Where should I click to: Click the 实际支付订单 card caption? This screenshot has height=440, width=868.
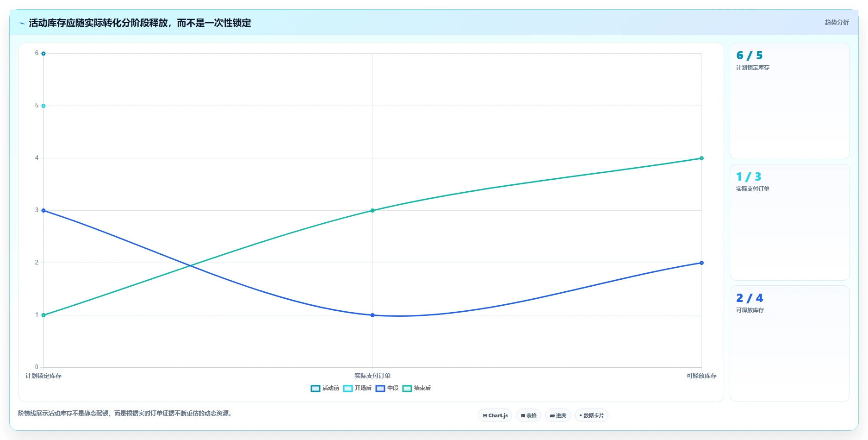click(753, 189)
